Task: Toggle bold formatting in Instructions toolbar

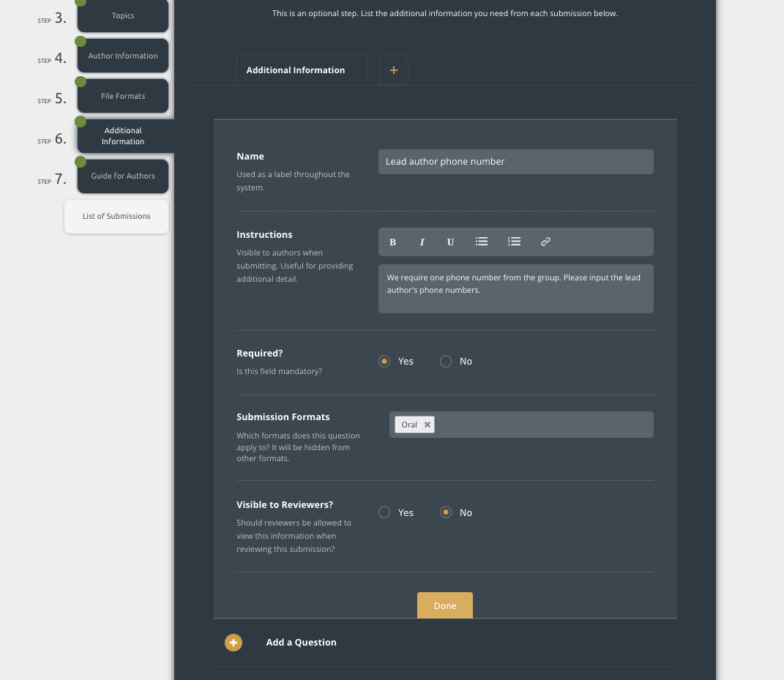Action: tap(393, 242)
